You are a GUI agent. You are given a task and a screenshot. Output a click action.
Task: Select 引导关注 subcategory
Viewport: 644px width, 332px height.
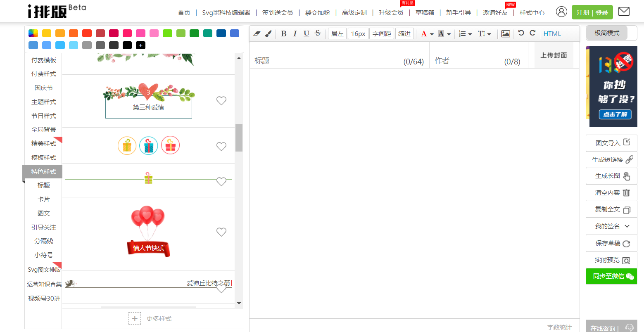(43, 228)
